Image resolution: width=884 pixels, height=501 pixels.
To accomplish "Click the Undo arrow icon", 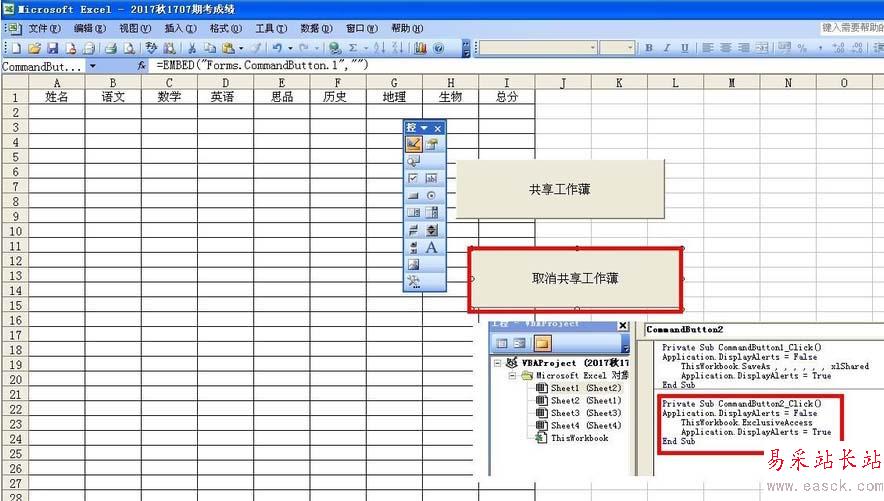I will click(x=277, y=48).
